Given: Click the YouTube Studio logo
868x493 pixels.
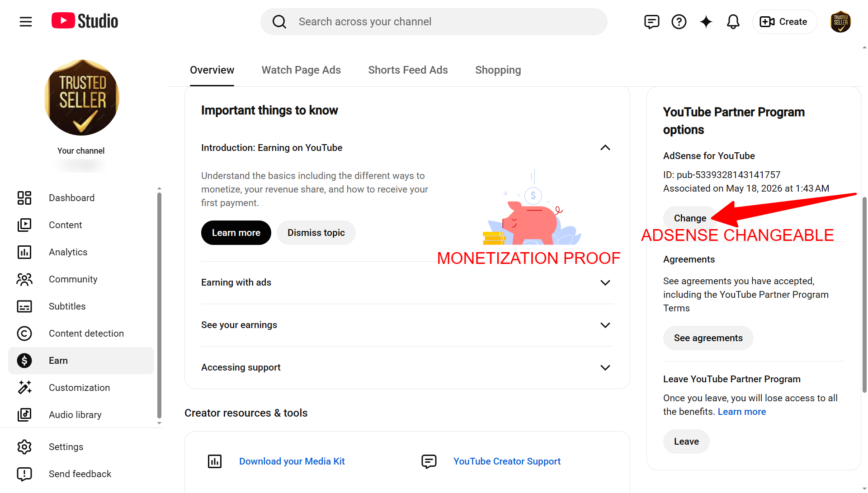Looking at the screenshot, I should click(85, 21).
